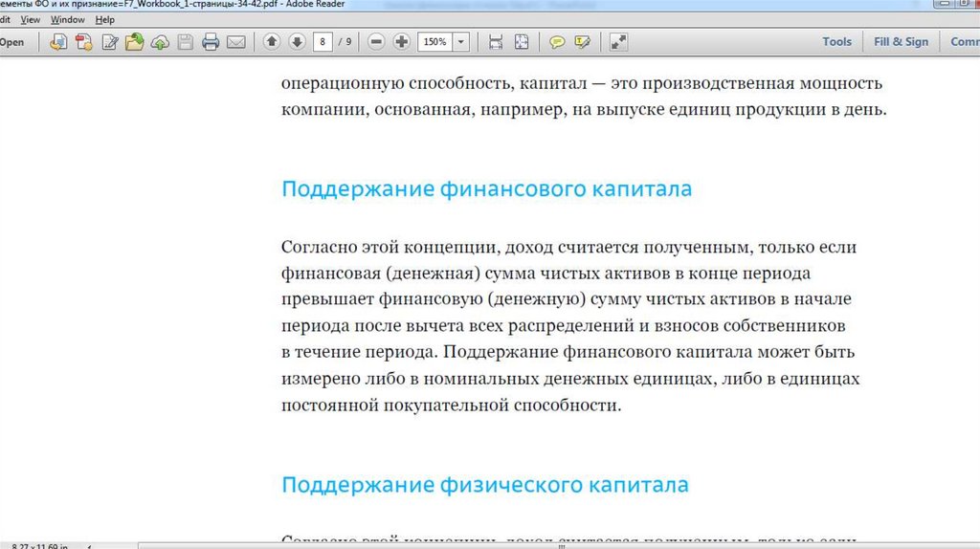Open the Comment pane
This screenshot has height=549, width=980.
tap(965, 42)
